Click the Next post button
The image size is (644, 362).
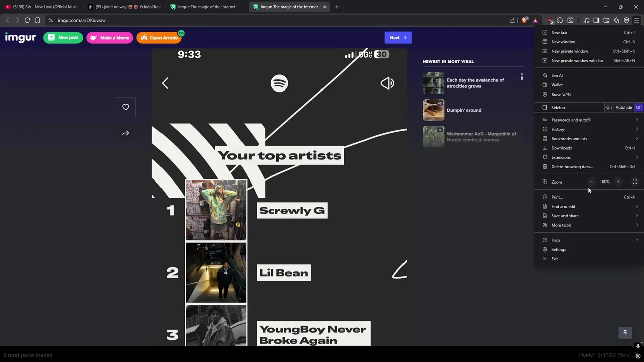tap(398, 38)
